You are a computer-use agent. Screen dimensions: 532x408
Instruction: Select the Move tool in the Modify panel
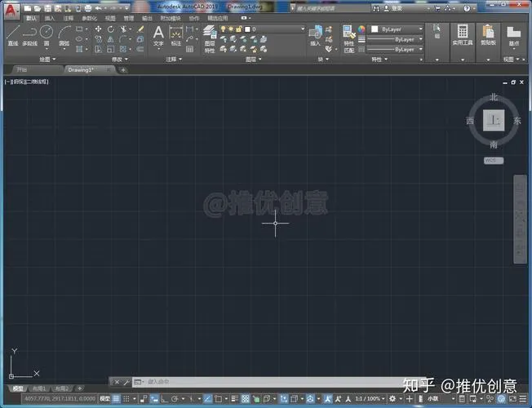98,29
